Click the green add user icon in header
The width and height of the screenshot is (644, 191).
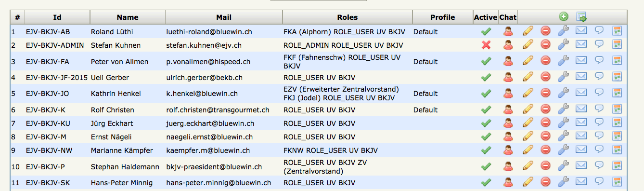point(564,17)
